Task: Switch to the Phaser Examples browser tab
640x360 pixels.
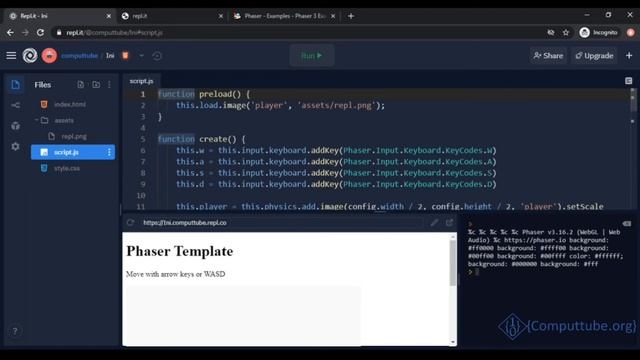Action: [x=284, y=16]
